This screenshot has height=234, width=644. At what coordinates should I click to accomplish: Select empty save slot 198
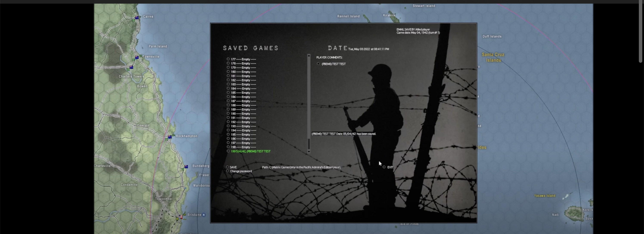click(x=228, y=147)
